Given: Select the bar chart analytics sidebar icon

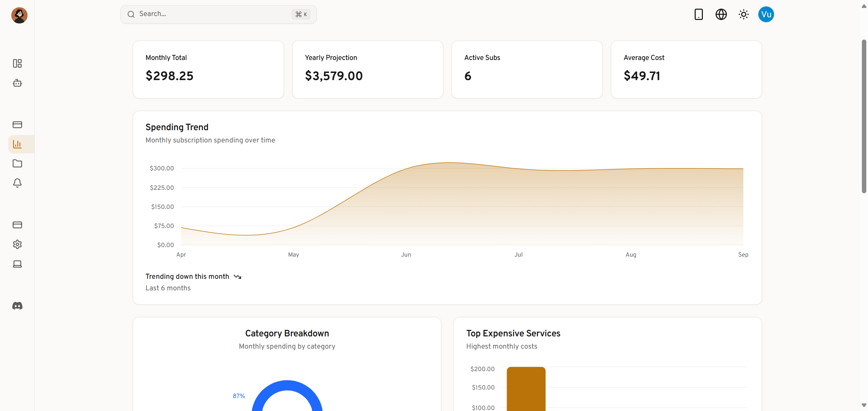Looking at the screenshot, I should point(17,144).
